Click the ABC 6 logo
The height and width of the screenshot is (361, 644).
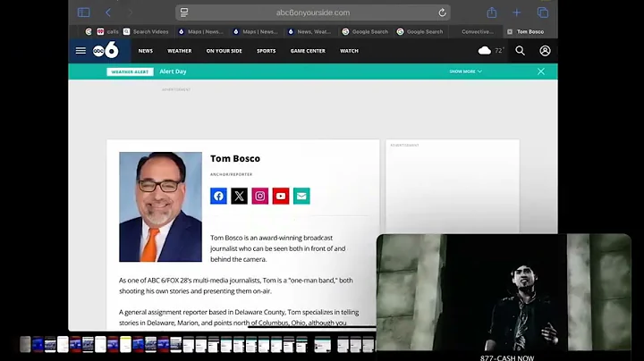[x=106, y=50]
